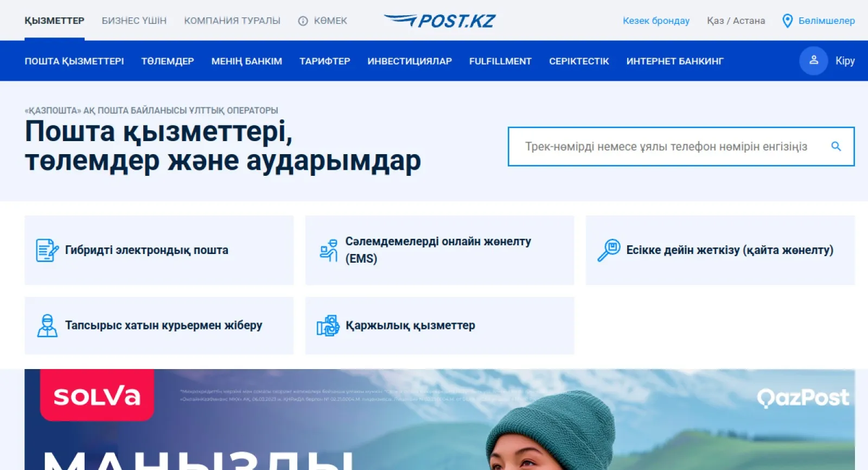The image size is (868, 470).
Task: Open Компания туралы tab
Action: (x=232, y=21)
